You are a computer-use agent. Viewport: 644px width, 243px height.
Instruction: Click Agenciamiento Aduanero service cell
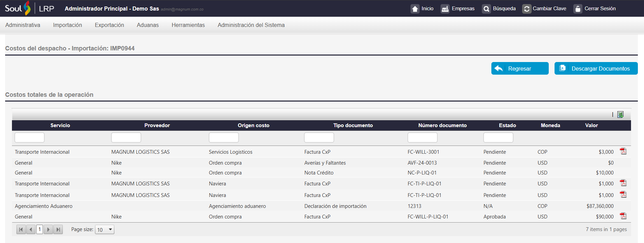(44, 206)
